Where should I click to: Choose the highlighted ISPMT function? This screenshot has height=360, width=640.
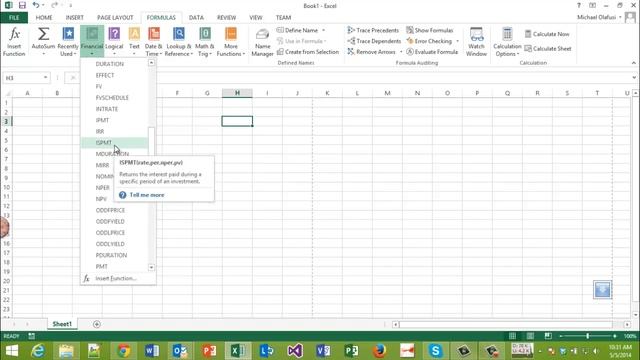(114, 142)
